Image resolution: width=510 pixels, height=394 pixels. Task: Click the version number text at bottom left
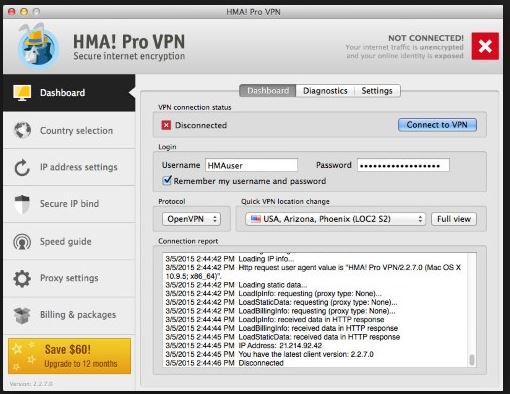point(31,384)
